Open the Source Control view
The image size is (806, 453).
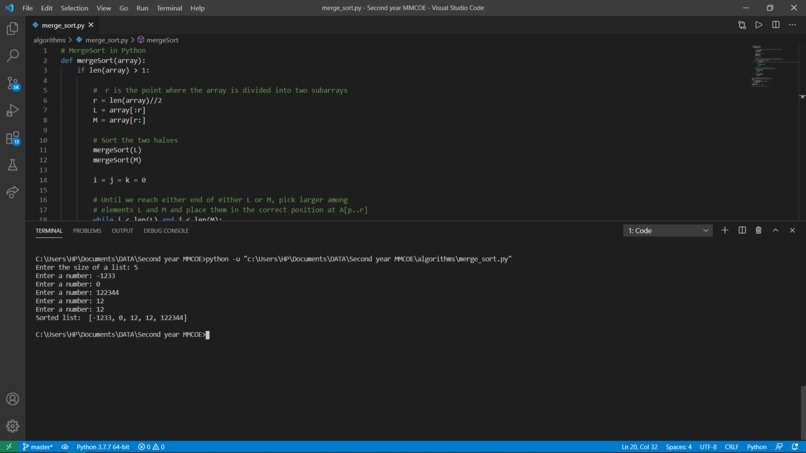point(12,83)
